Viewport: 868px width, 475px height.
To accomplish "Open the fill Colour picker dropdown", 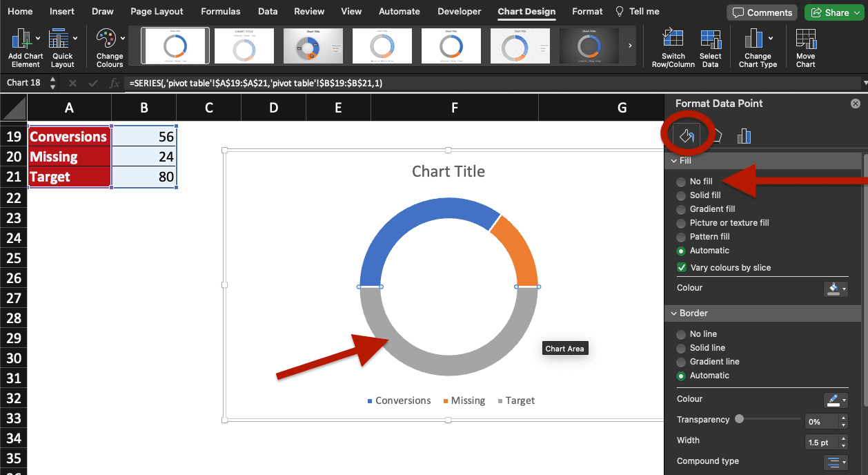I will (836, 289).
